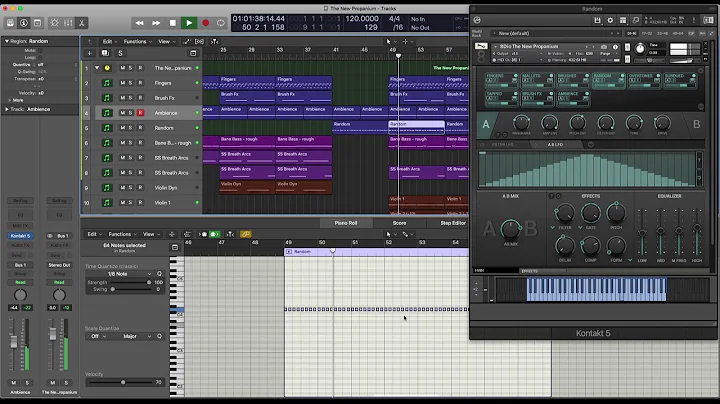Open the Library button in control bar
The image size is (720, 404).
[10, 22]
